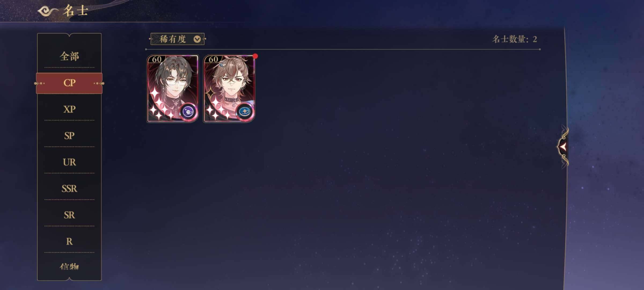Viewport: 644px width, 290px height.
Task: Open the purple planet element badge
Action: [188, 111]
